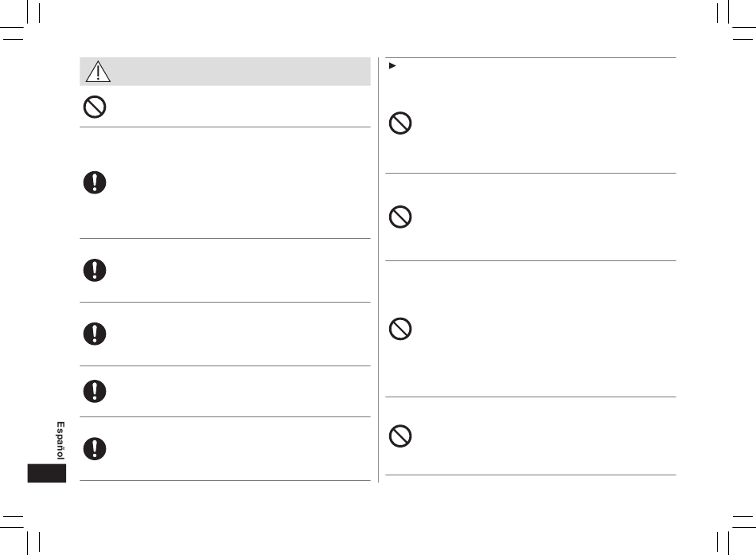Select the vertical Español language label
The image size is (756, 555).
point(60,440)
